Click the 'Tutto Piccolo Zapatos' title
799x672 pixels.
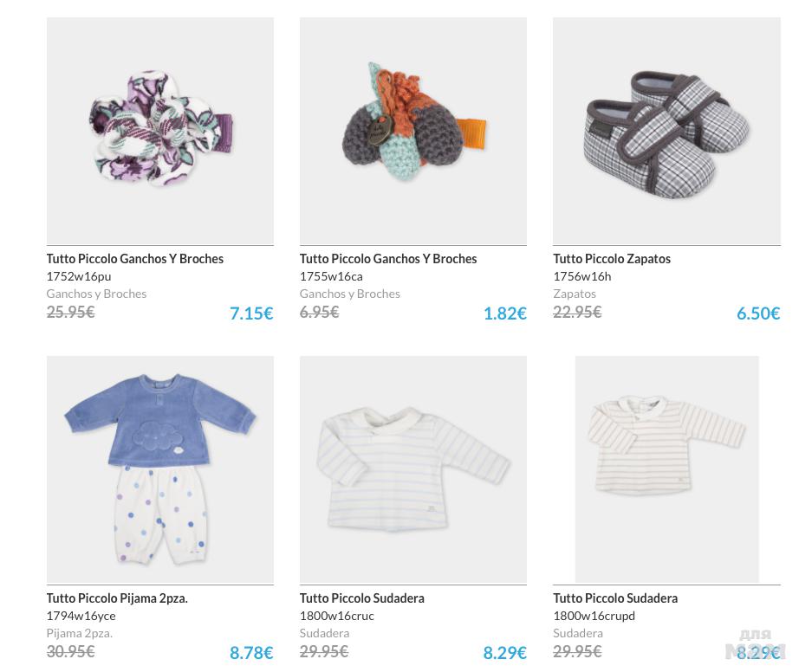(612, 259)
